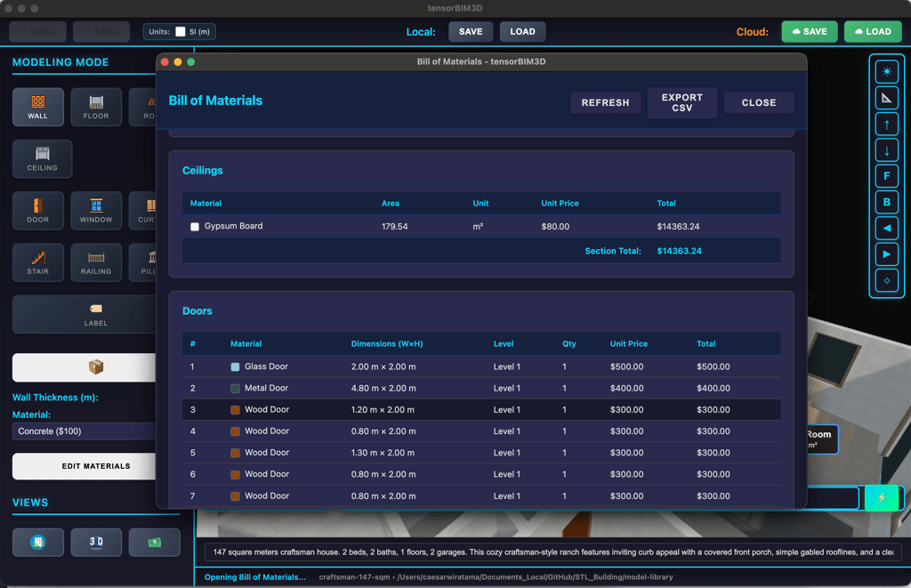Image resolution: width=911 pixels, height=588 pixels.
Task: Open EDIT MATERIALS
Action: click(85, 466)
